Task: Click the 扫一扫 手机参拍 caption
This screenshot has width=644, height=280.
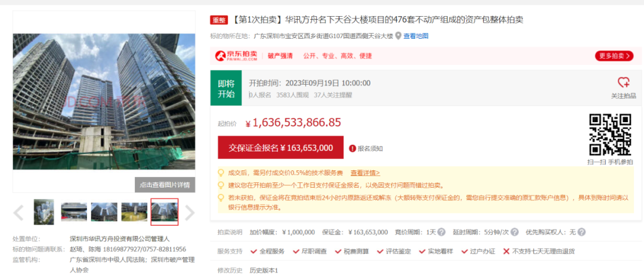Action: 610,162
